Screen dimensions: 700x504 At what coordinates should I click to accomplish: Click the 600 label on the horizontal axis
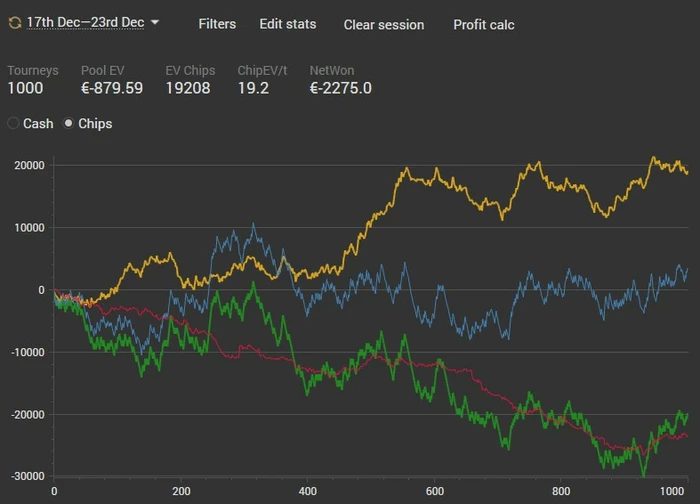[x=434, y=491]
